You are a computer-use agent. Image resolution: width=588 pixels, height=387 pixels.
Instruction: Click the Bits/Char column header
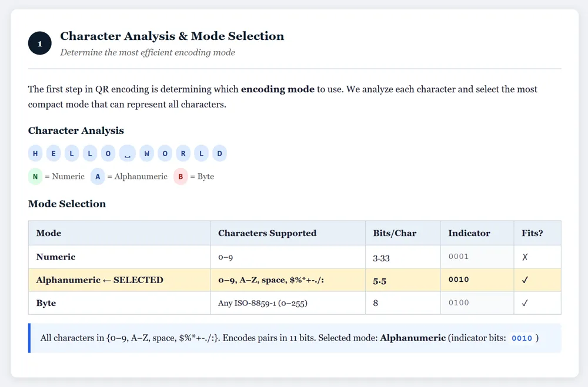click(395, 233)
